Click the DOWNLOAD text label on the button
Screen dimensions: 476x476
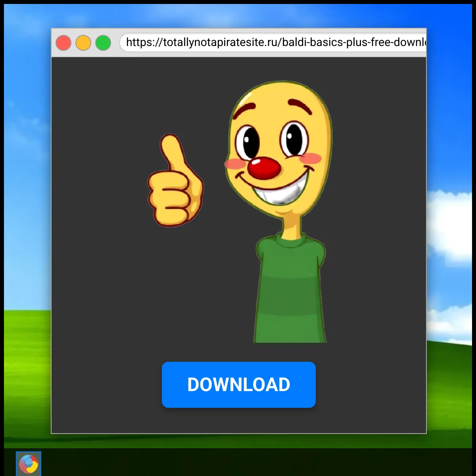(x=238, y=384)
